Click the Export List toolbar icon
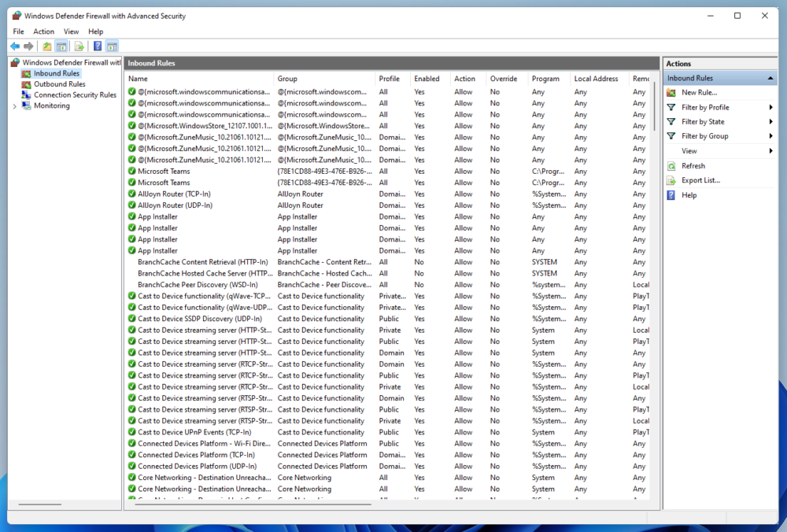Viewport: 787px width, 532px height. tap(79, 46)
